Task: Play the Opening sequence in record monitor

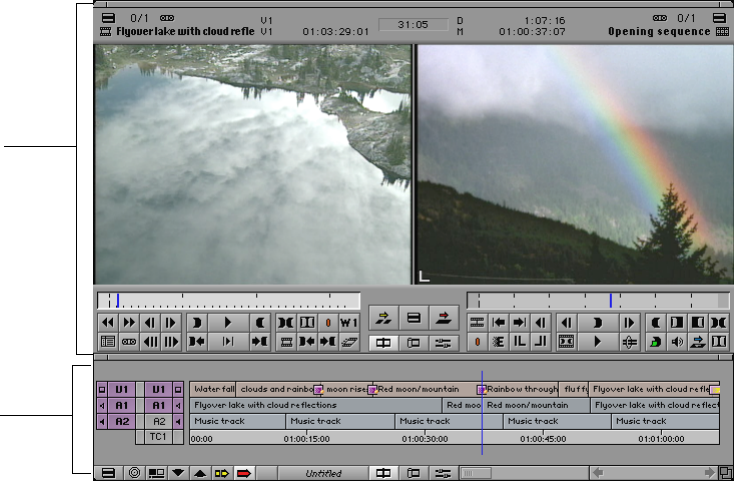Action: (x=597, y=342)
